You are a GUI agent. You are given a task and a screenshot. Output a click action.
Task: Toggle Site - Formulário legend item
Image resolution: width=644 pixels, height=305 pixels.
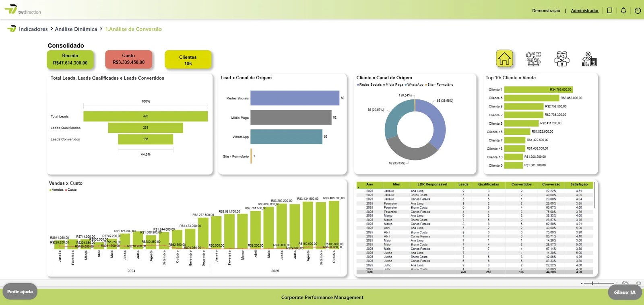coord(439,84)
